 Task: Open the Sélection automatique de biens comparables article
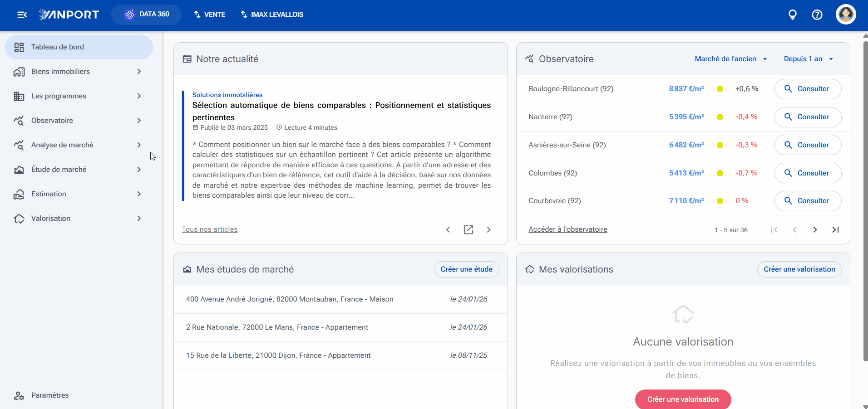pyautogui.click(x=341, y=111)
